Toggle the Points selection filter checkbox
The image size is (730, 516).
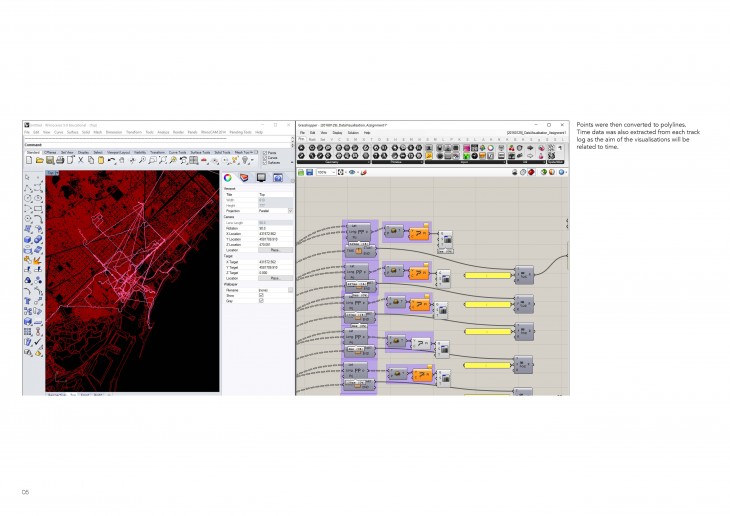pyautogui.click(x=263, y=152)
